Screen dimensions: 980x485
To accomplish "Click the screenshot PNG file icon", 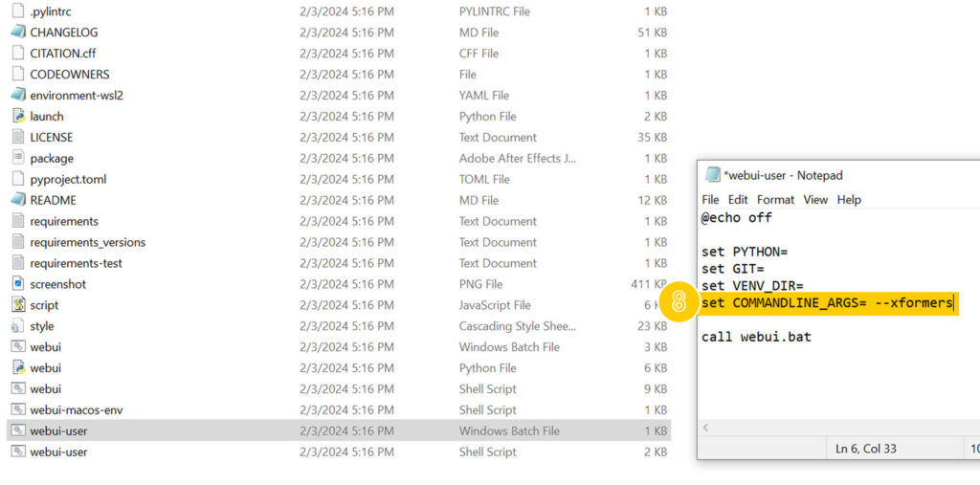I will pos(18,284).
